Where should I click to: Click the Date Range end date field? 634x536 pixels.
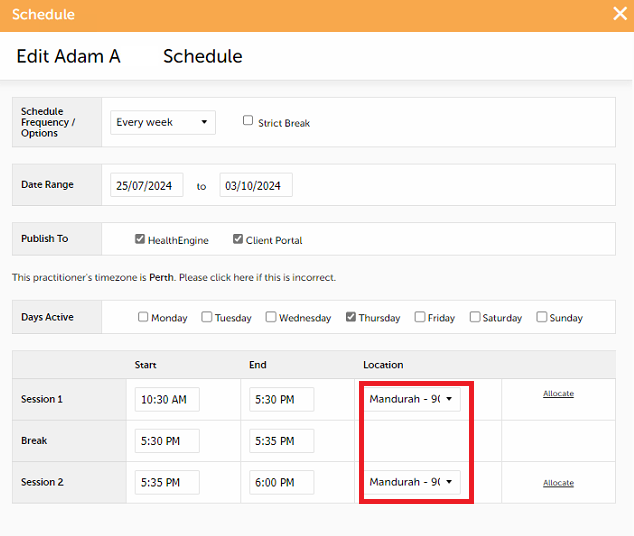(255, 185)
